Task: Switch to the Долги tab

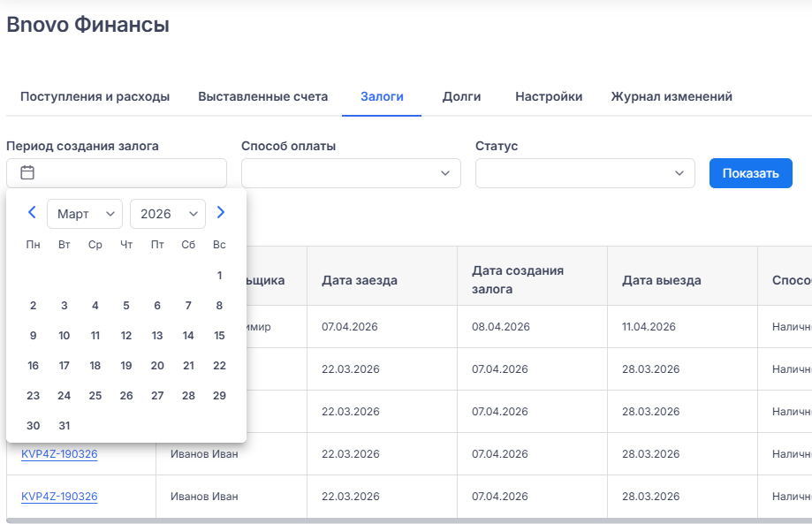Action: click(x=461, y=96)
